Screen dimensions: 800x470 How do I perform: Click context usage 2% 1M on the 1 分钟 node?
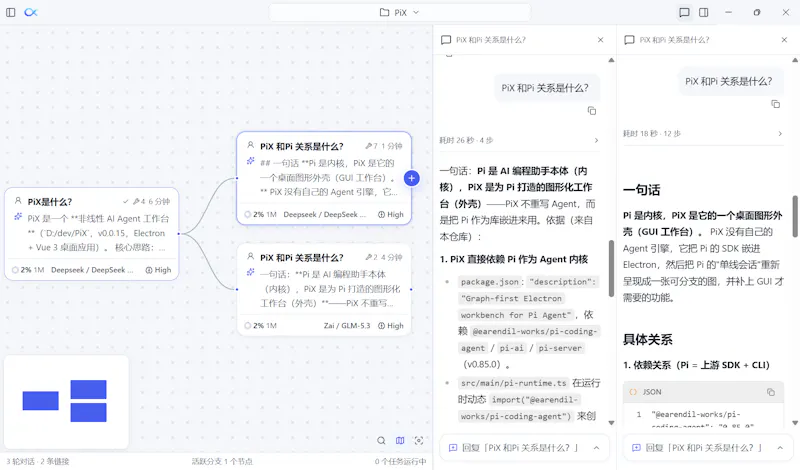[260, 214]
